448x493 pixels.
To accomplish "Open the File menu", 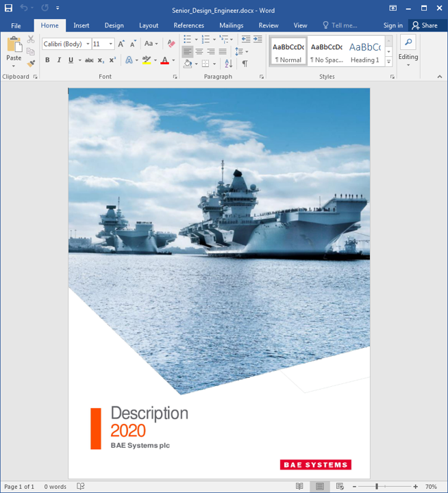I will (x=16, y=25).
